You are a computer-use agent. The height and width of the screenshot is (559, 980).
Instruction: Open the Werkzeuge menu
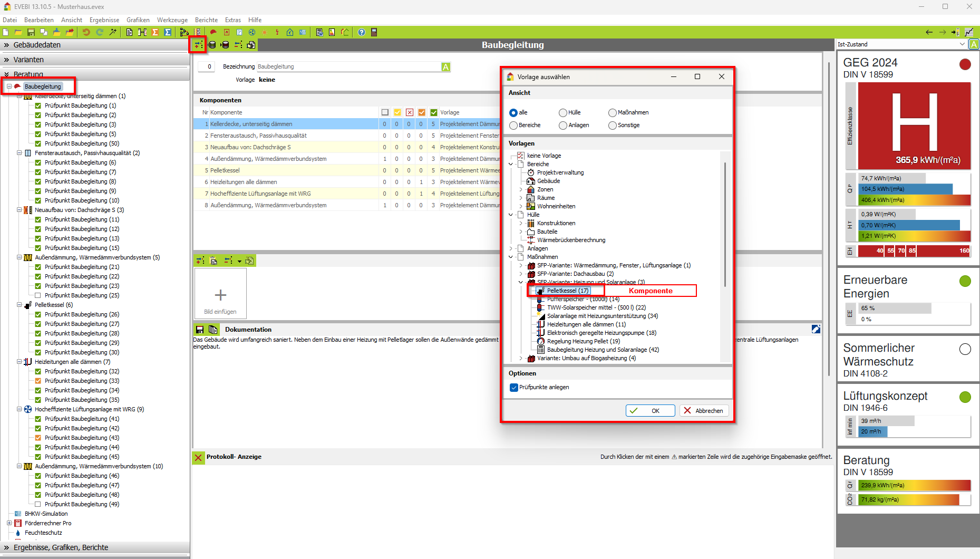click(x=172, y=20)
